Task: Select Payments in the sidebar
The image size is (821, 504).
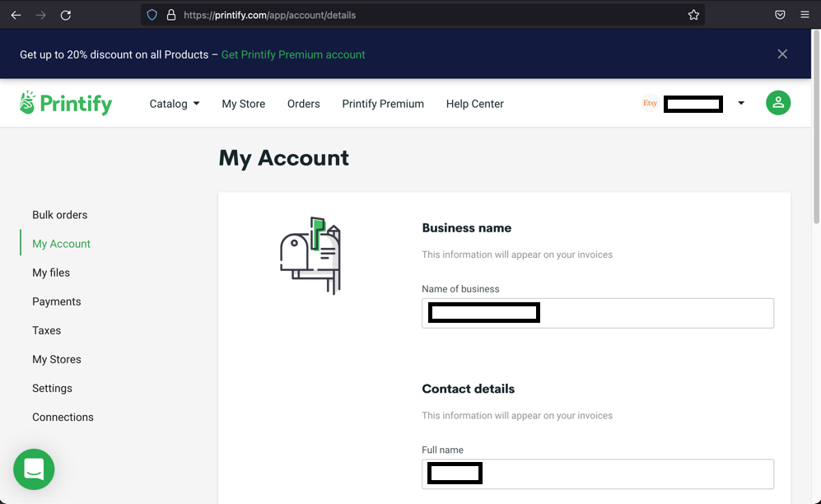Action: (57, 301)
